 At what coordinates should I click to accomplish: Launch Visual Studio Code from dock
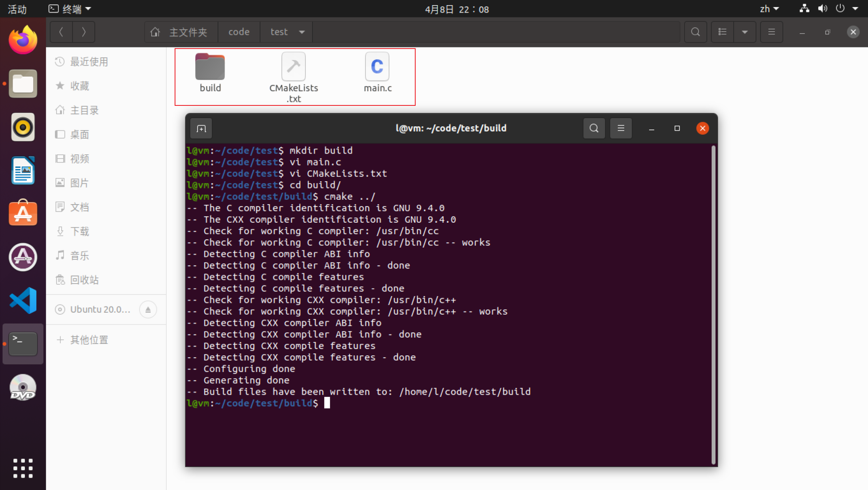pyautogui.click(x=23, y=300)
